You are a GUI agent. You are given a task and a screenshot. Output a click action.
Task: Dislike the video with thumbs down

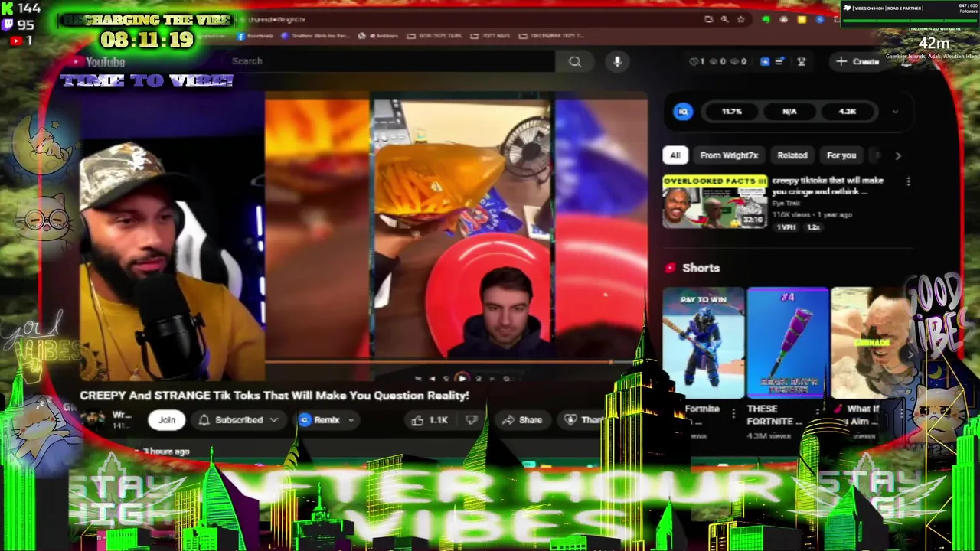[472, 420]
